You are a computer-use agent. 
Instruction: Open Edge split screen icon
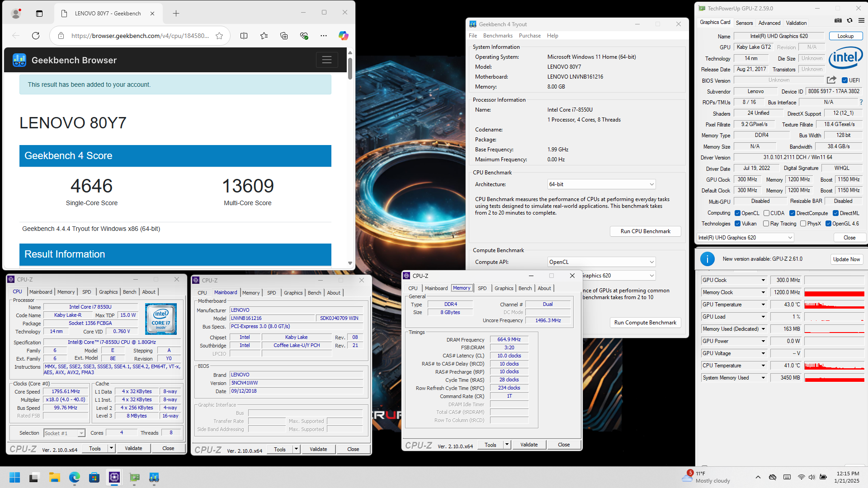click(244, 36)
